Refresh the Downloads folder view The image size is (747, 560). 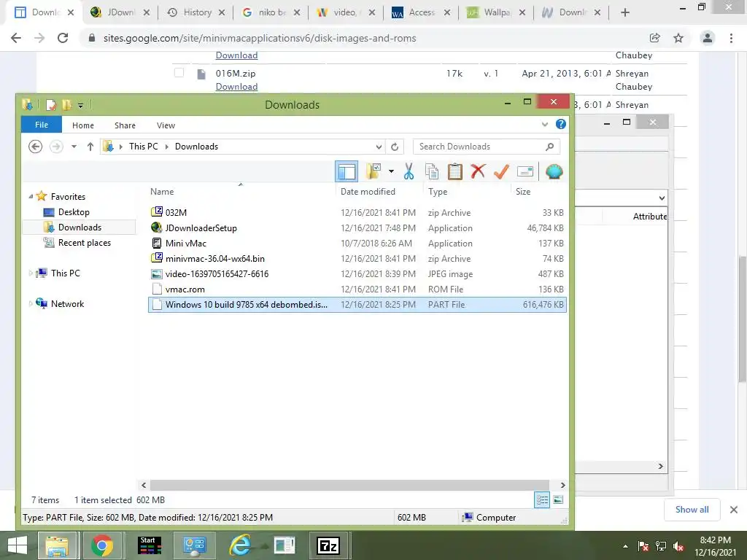(x=395, y=147)
